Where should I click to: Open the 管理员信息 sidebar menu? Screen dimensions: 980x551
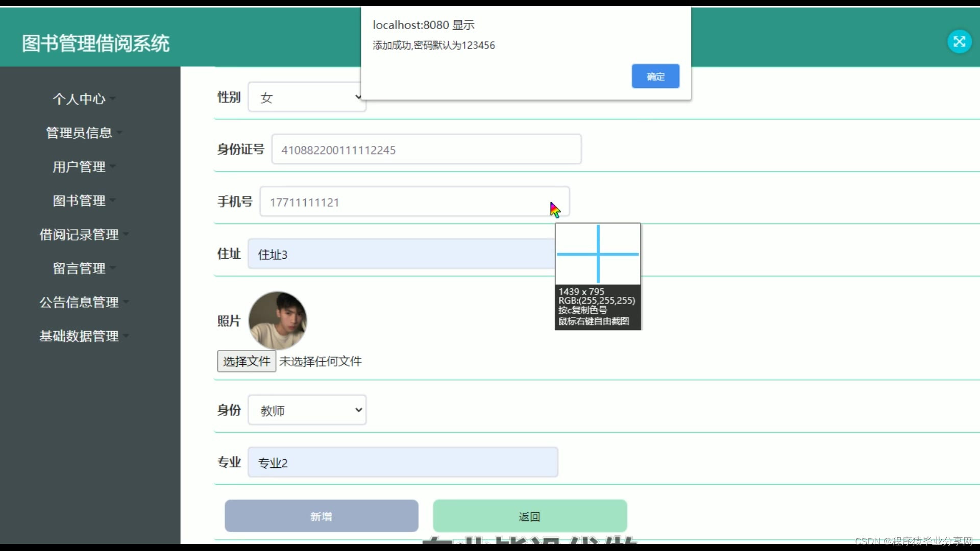(79, 133)
